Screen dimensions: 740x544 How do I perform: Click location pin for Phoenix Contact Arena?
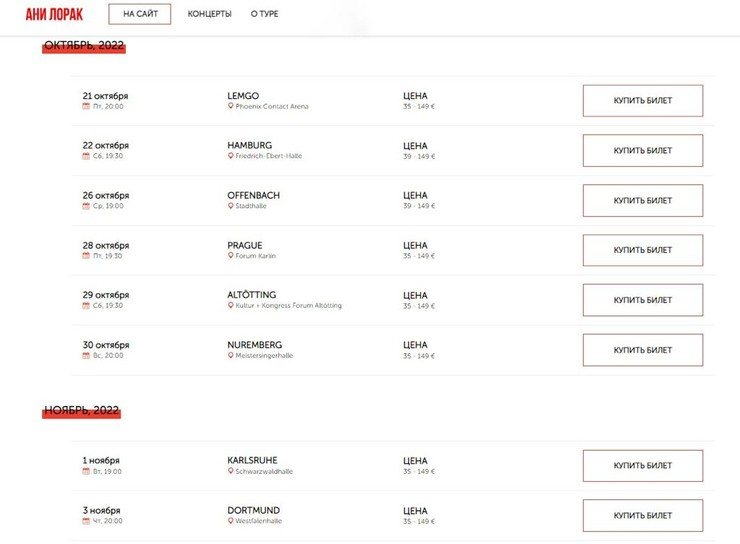[x=230, y=106]
